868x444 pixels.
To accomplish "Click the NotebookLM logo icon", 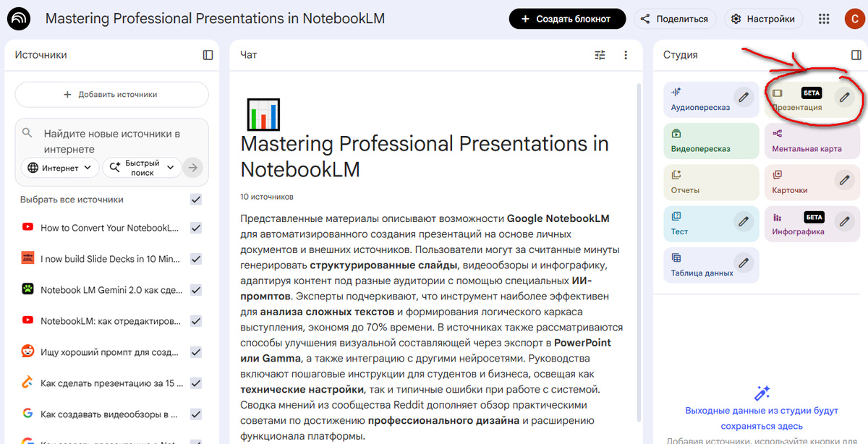I will (20, 19).
